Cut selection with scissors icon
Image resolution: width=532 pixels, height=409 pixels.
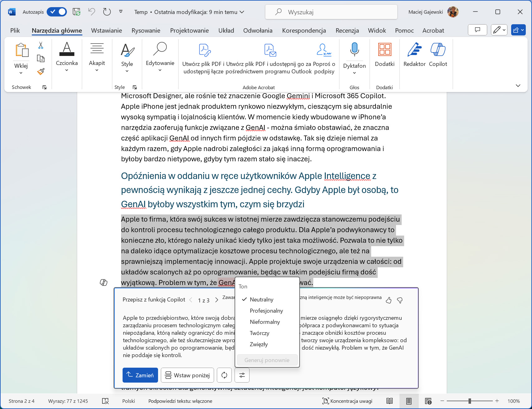click(x=41, y=45)
